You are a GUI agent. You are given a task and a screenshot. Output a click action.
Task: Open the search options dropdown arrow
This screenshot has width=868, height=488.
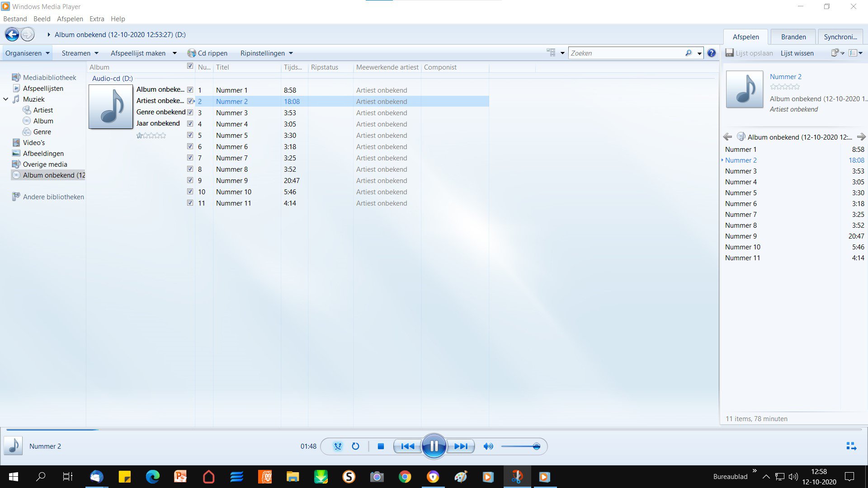point(699,53)
